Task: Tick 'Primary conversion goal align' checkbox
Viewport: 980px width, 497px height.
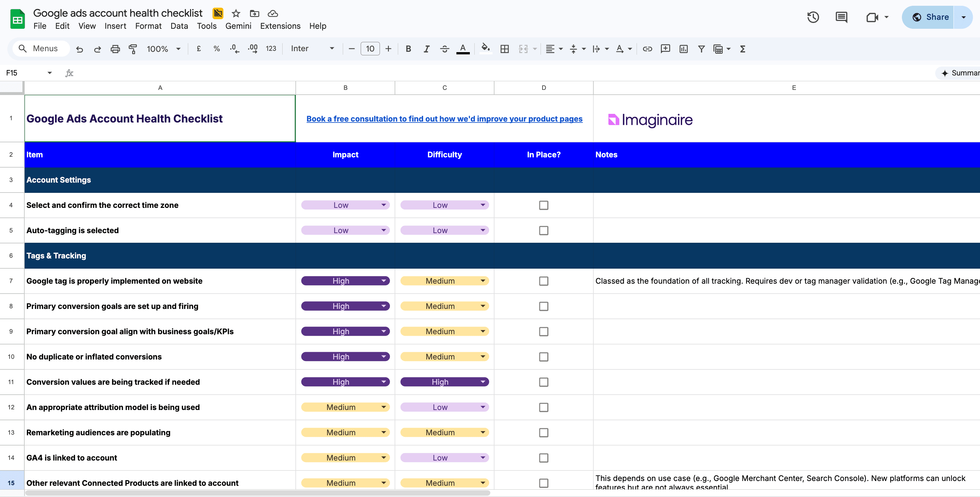Action: [544, 332]
